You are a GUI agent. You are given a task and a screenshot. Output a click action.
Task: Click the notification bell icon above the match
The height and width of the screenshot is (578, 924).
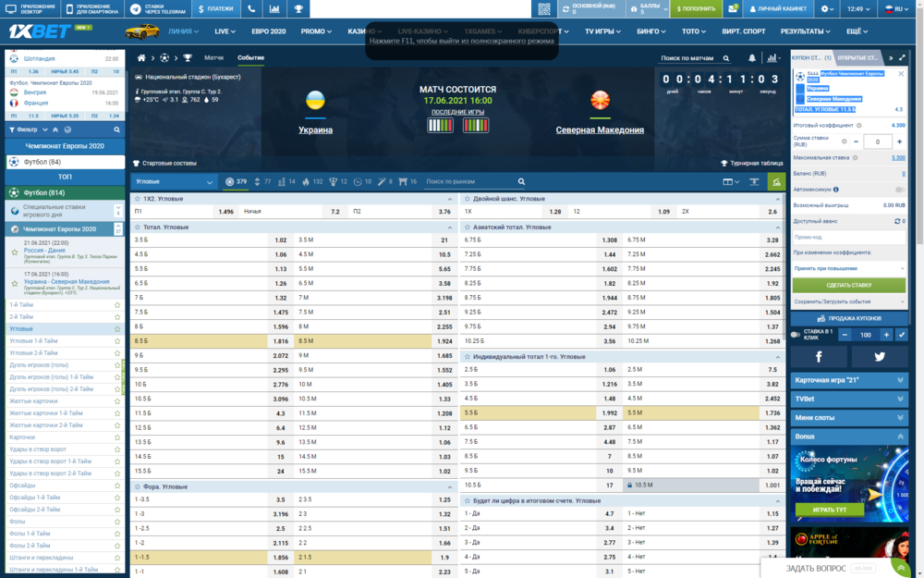(x=752, y=57)
